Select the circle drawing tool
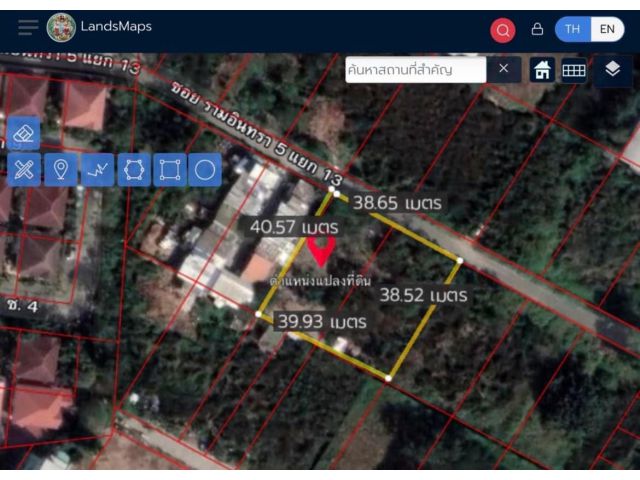Viewport: 640px width, 480px height. click(x=205, y=169)
